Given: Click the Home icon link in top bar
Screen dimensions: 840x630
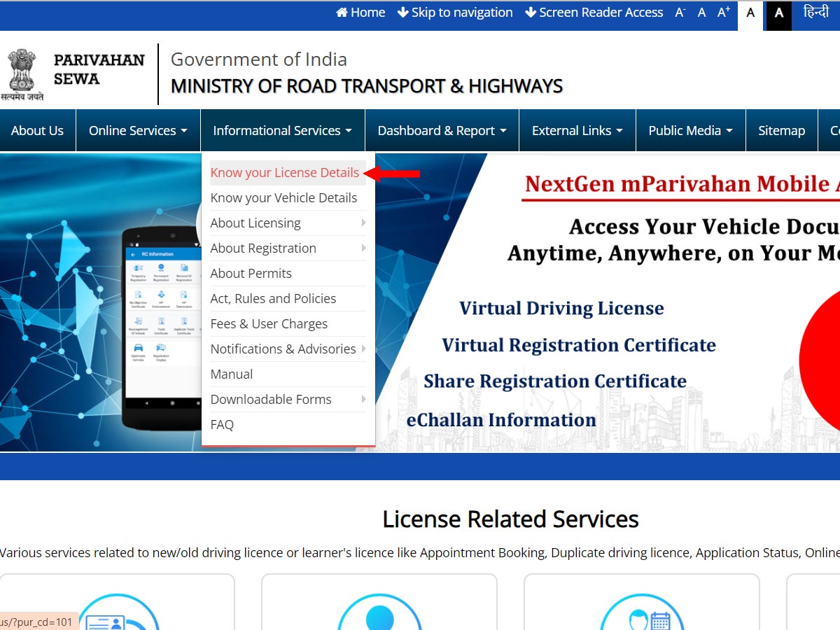Looking at the screenshot, I should point(360,13).
